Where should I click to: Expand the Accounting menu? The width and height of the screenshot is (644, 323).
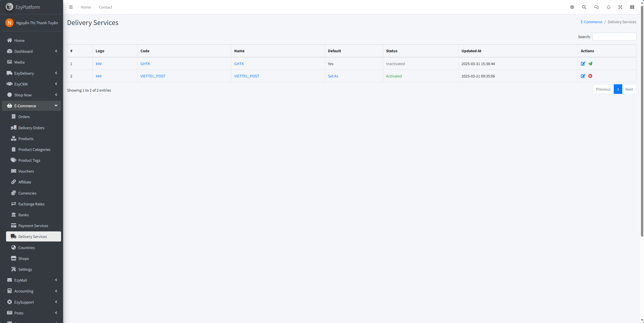point(32,291)
